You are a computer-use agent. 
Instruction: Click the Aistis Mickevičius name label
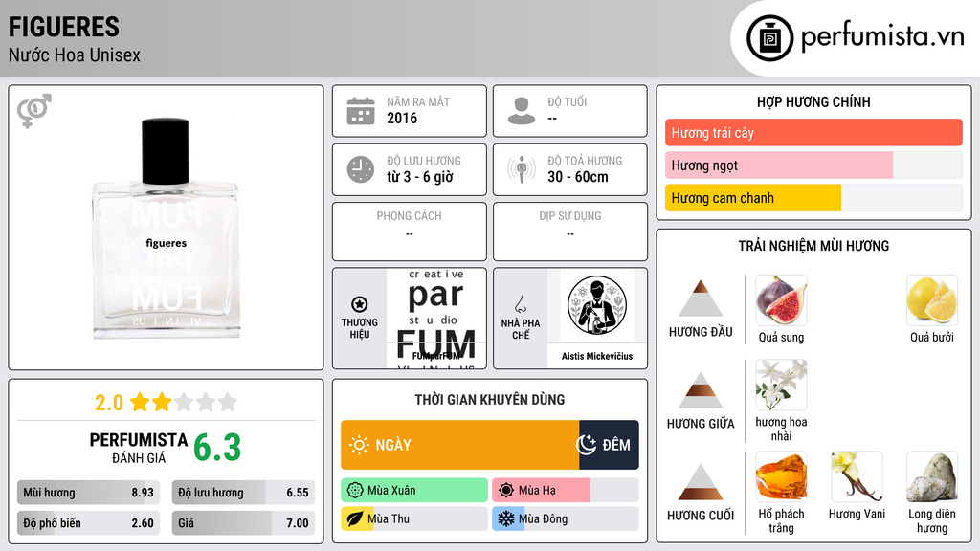point(597,356)
